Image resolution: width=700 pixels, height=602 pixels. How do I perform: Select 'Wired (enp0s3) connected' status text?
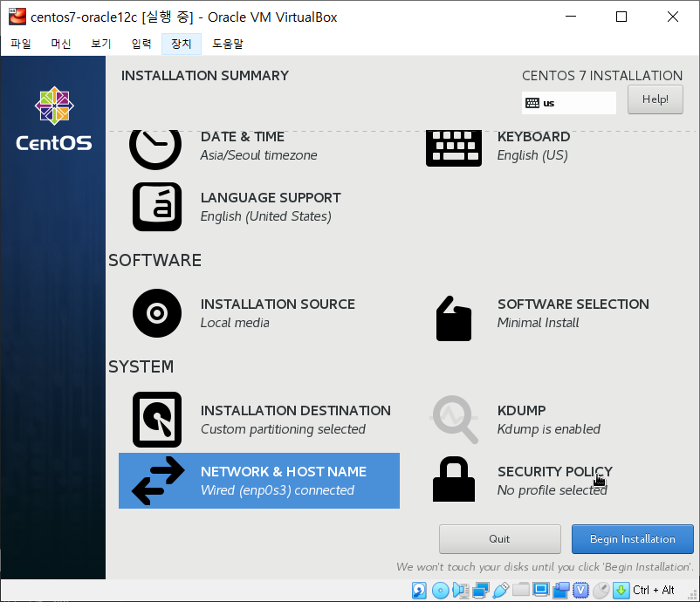point(278,490)
